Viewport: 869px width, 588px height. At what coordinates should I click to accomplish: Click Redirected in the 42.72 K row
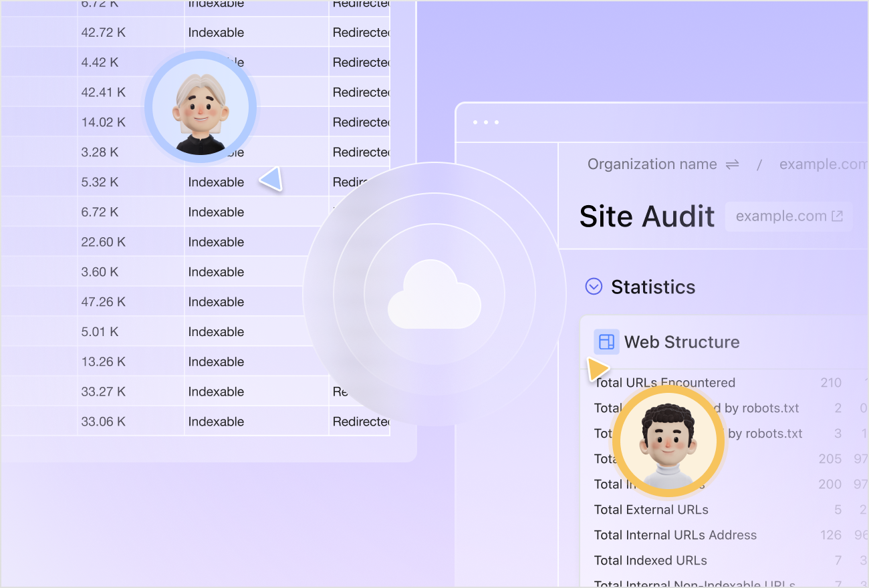(x=361, y=33)
